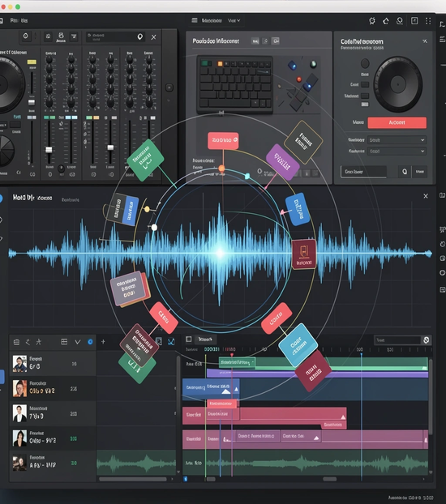This screenshot has width=446, height=504.
Task: Switch to the timeline tab above the ruler
Action: tap(205, 340)
